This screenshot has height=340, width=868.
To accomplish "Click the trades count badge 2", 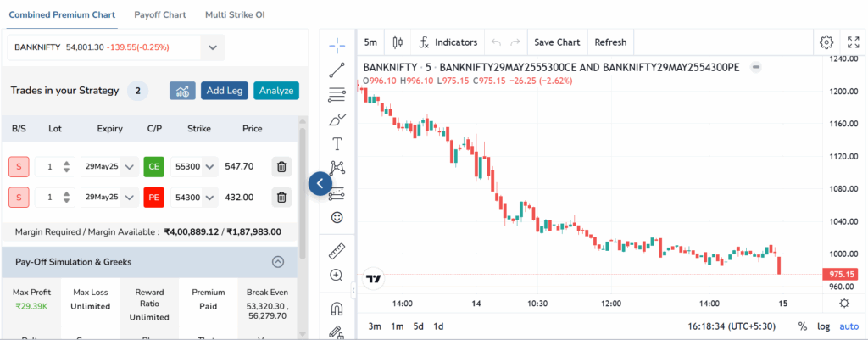I will tap(138, 91).
